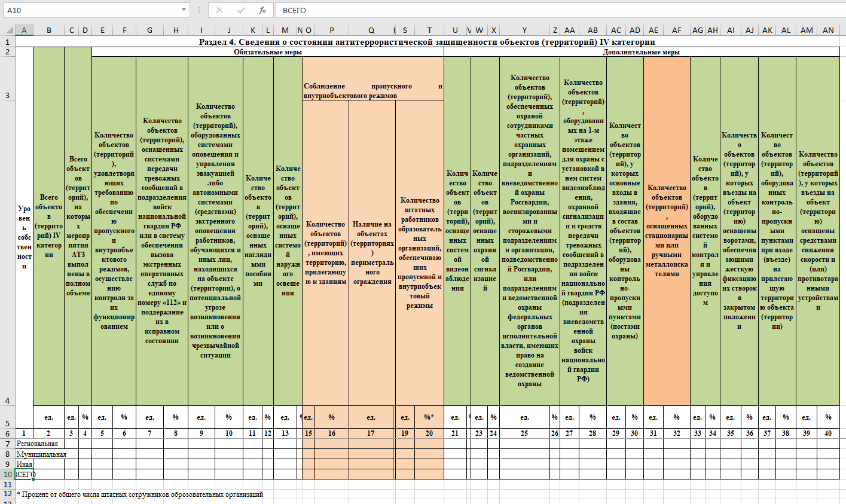Click the Select All corner triangle

pyautogui.click(x=8, y=30)
